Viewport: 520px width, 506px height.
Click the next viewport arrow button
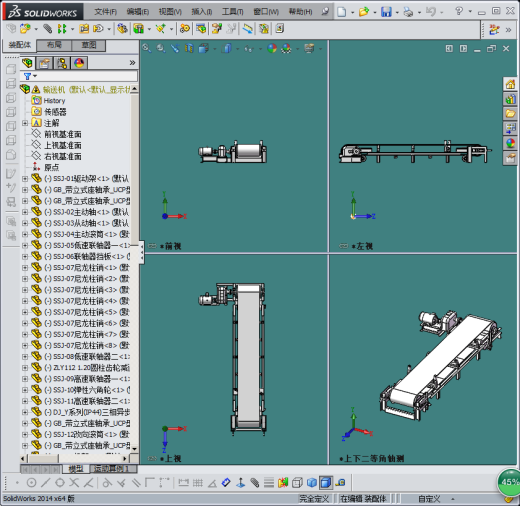tap(463, 49)
